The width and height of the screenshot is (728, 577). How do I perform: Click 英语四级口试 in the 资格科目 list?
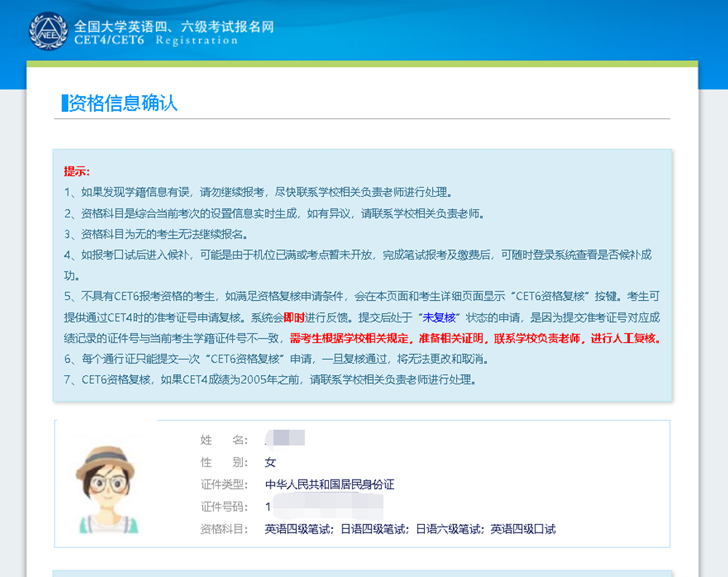(x=522, y=529)
